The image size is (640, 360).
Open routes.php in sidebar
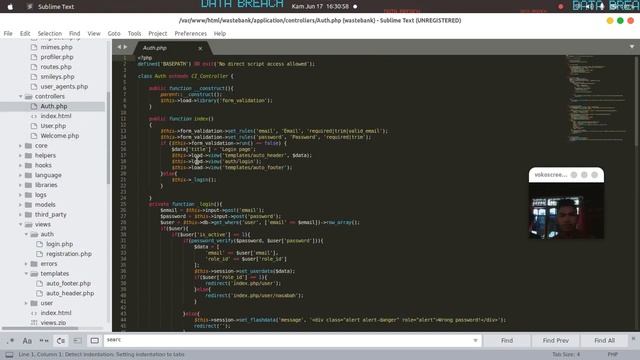pyautogui.click(x=56, y=67)
